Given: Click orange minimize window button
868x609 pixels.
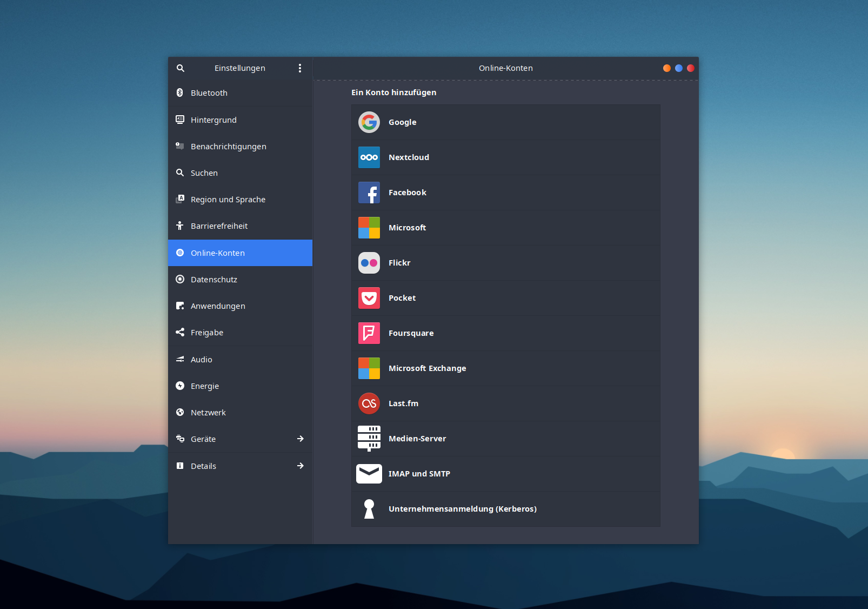Looking at the screenshot, I should pos(667,68).
